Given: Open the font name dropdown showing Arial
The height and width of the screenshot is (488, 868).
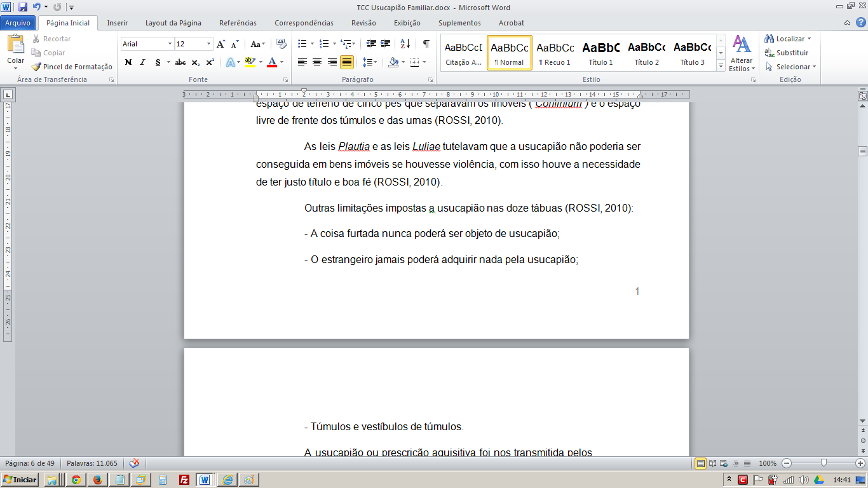Looking at the screenshot, I should tap(170, 44).
